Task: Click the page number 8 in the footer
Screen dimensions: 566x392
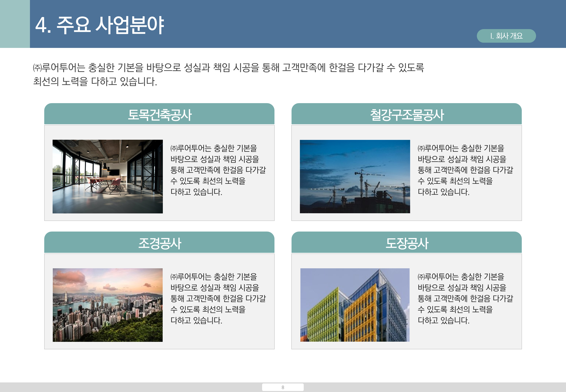Action: click(x=283, y=387)
